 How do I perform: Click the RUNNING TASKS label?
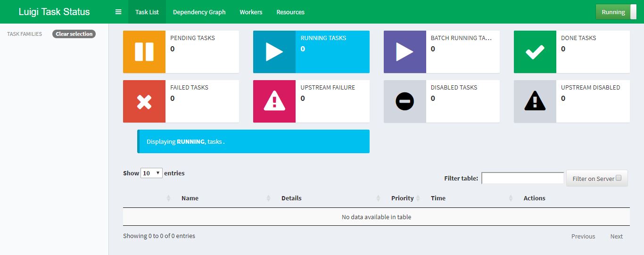point(323,38)
